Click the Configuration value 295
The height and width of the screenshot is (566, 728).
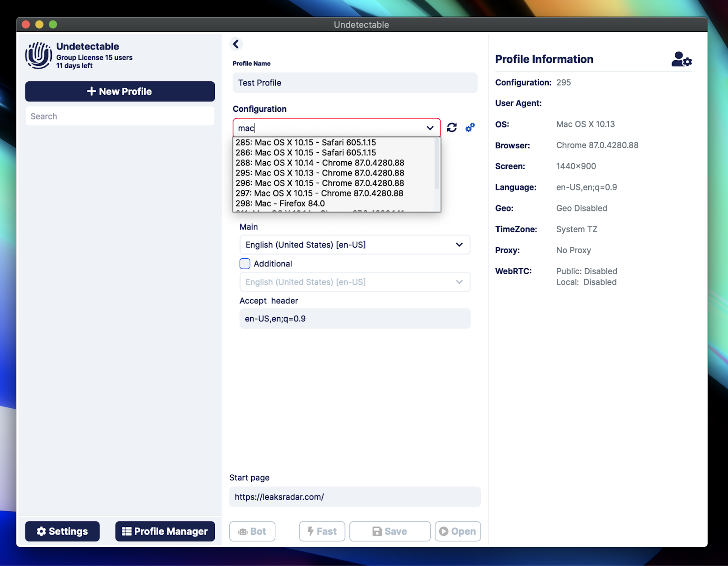tap(563, 83)
